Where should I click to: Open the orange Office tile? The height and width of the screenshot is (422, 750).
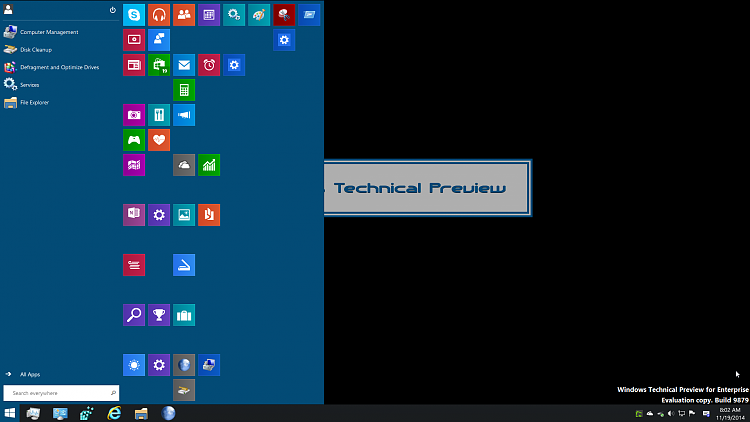click(209, 215)
